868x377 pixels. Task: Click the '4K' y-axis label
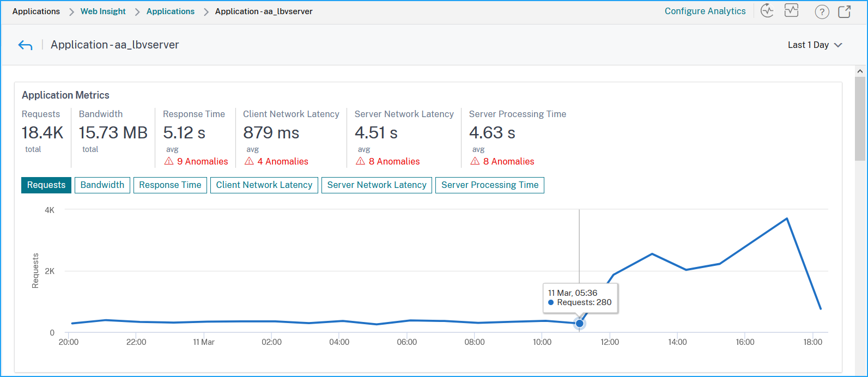pyautogui.click(x=50, y=210)
